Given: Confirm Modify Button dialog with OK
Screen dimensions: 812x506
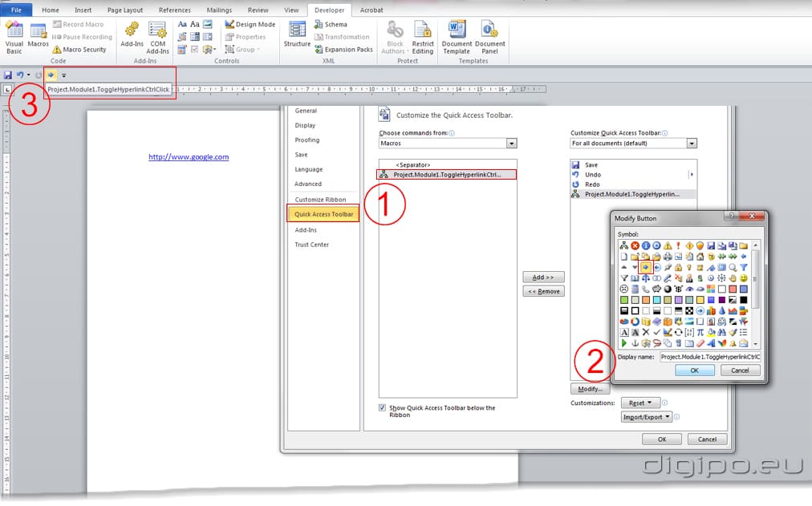Looking at the screenshot, I should point(694,370).
